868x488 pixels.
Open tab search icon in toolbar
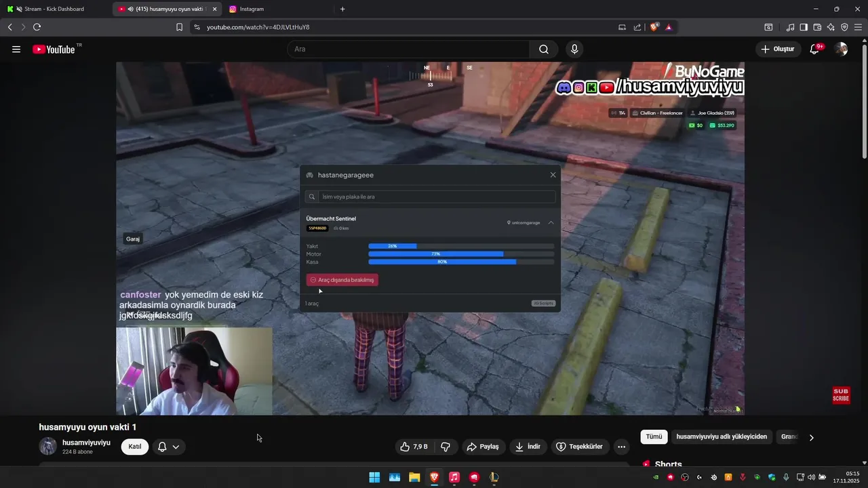768,27
